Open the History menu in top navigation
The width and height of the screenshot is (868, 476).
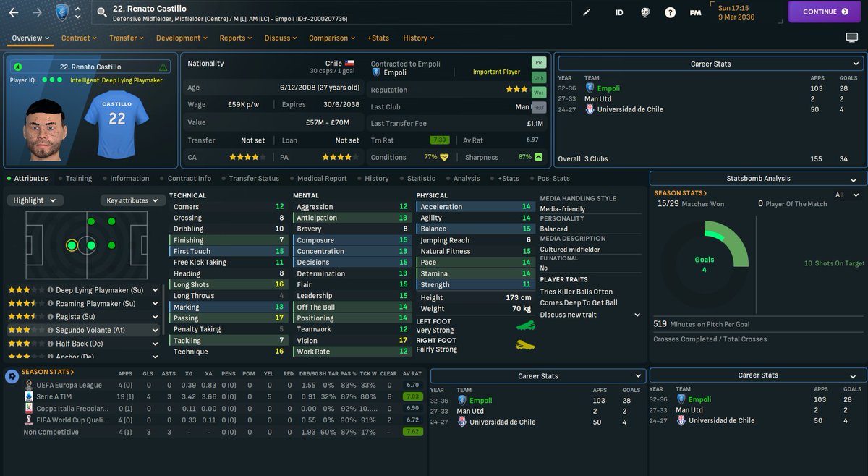[x=418, y=38]
